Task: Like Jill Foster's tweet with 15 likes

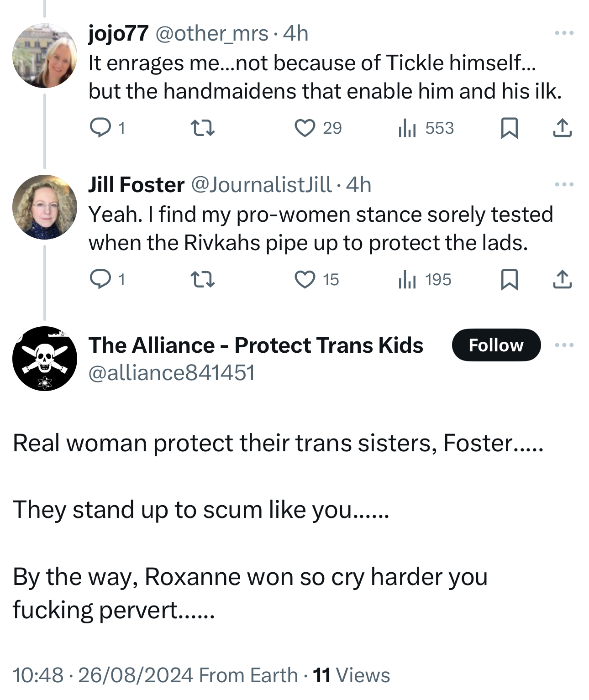Action: (305, 279)
